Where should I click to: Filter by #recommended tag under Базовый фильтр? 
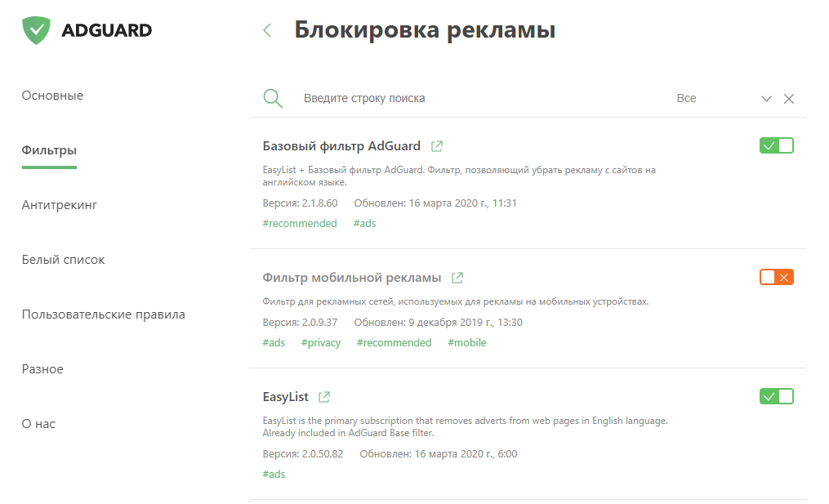pos(300,224)
